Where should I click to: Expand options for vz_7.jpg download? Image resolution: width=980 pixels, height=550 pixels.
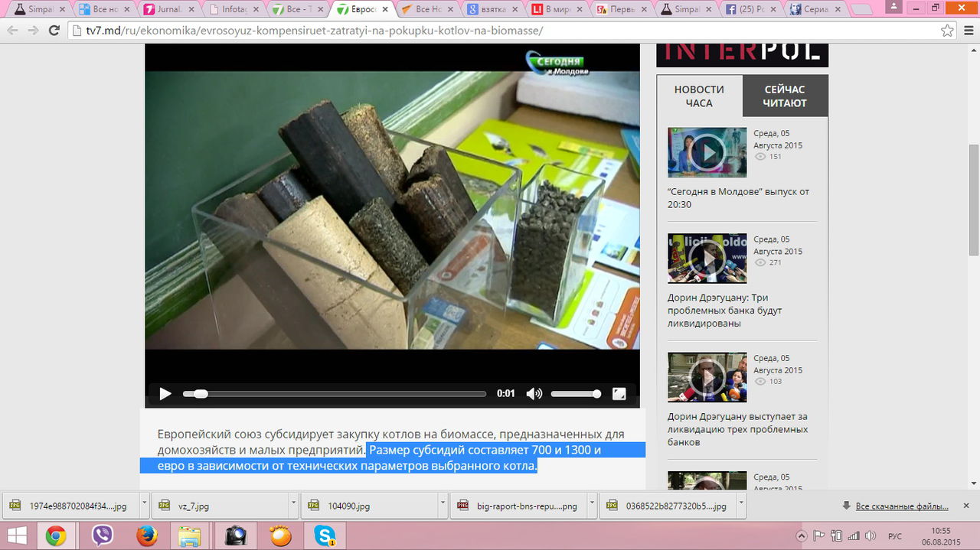293,506
